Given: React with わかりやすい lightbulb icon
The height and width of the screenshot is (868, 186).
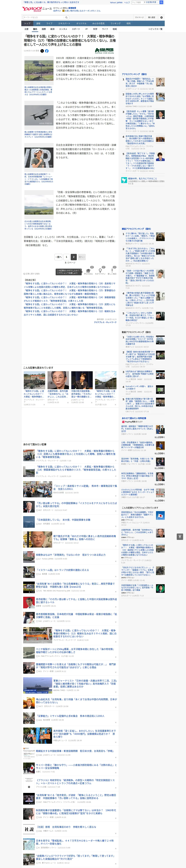Looking at the screenshot, I should click(x=100, y=272).
